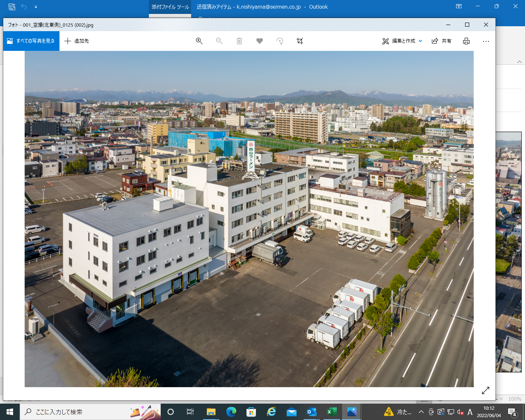Open the Task View taskbar icon

[190, 412]
